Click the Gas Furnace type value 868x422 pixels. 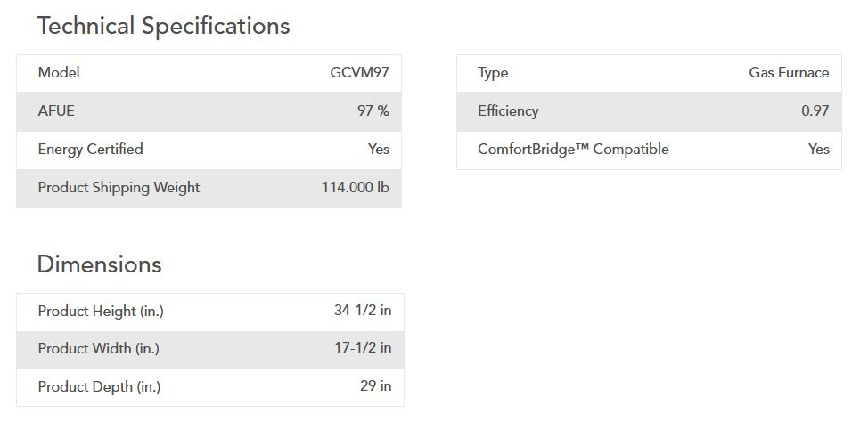789,72
